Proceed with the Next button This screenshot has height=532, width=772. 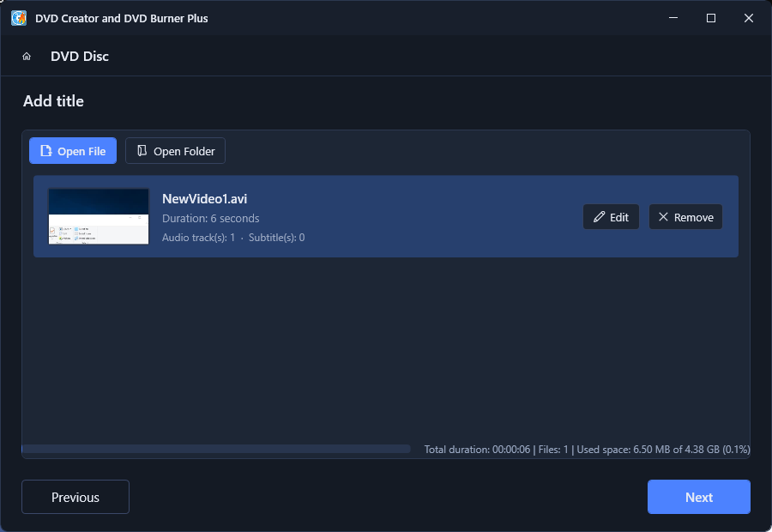[699, 497]
